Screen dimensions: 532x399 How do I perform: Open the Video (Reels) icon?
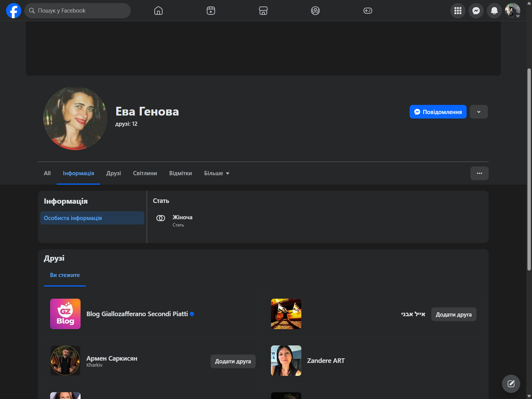click(x=211, y=11)
